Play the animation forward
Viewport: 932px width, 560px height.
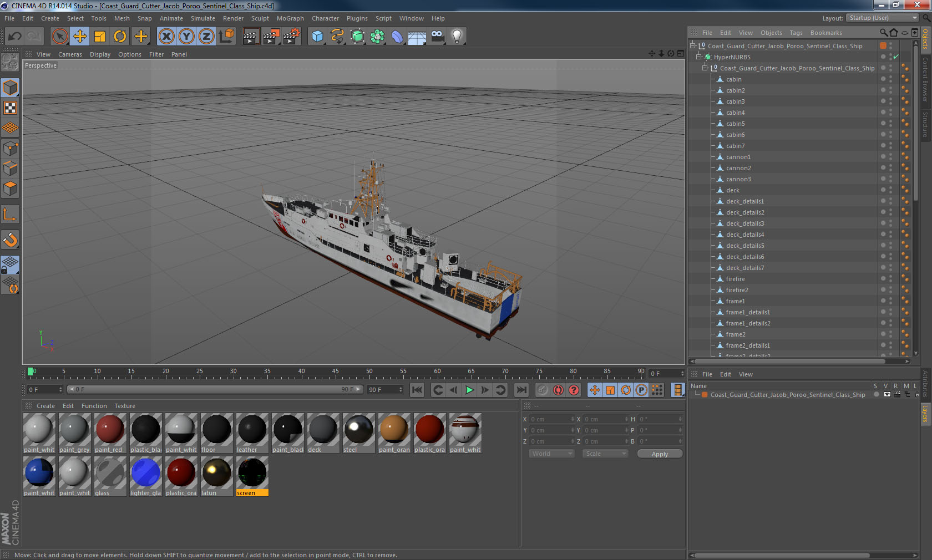click(x=469, y=390)
